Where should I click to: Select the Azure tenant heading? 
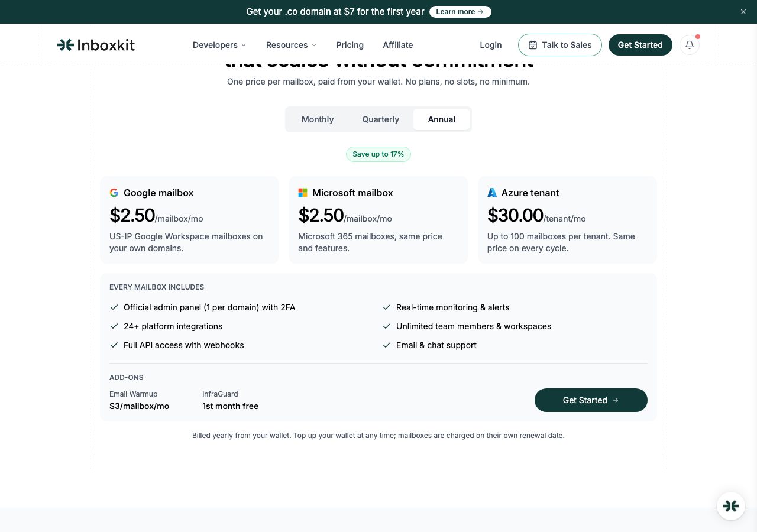[x=530, y=193]
